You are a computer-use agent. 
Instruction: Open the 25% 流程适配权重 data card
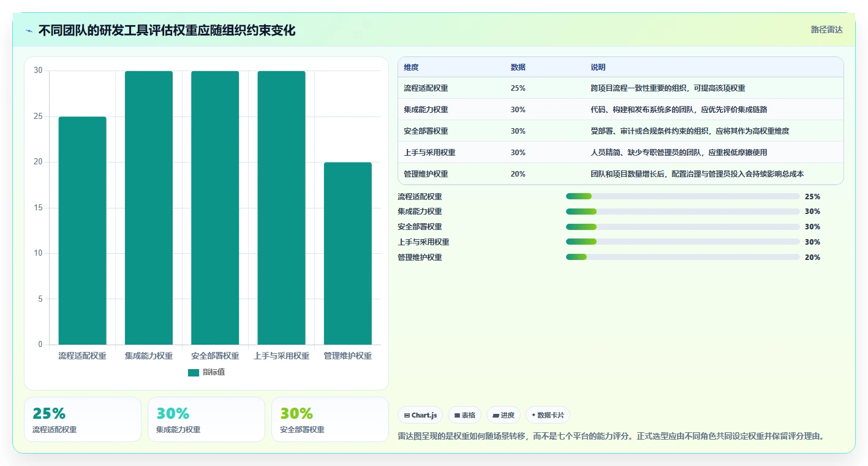pyautogui.click(x=83, y=419)
